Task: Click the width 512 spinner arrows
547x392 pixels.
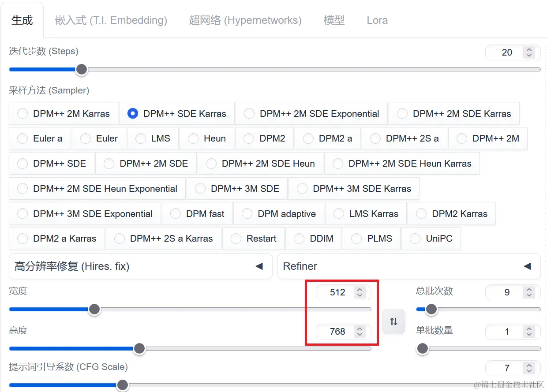Action: 360,292
